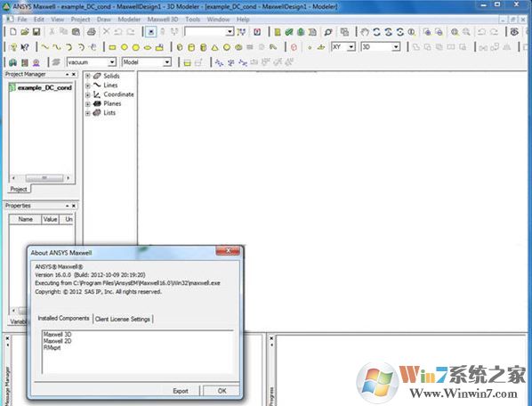Click the context help arrow icon
This screenshot has width=532, height=406.
click(x=25, y=47)
